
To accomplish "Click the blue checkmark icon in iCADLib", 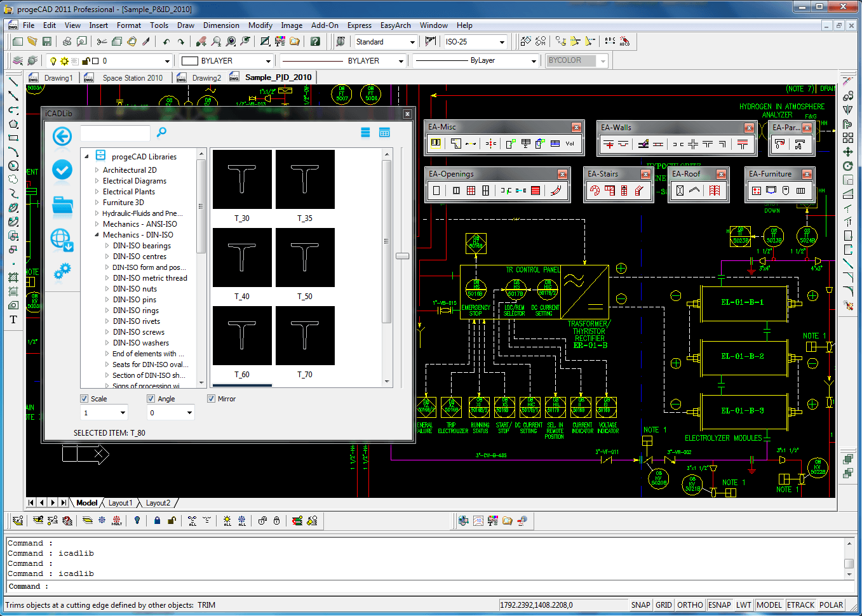I will point(62,170).
